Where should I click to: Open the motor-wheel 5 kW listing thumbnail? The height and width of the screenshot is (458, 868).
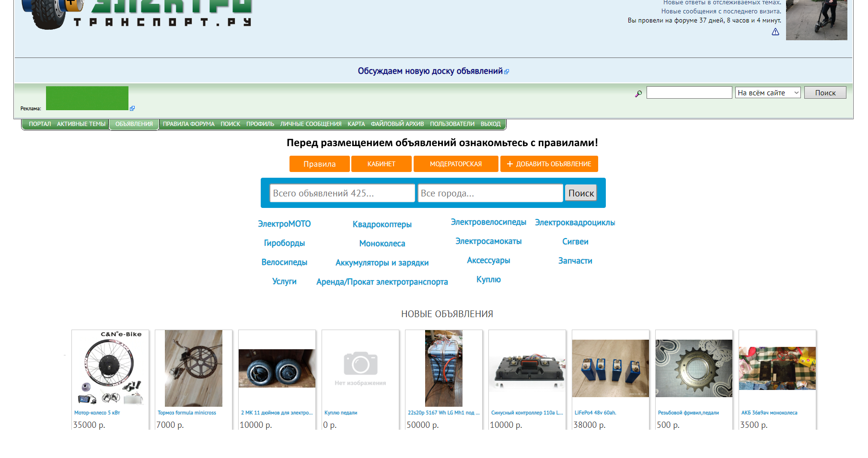[110, 368]
